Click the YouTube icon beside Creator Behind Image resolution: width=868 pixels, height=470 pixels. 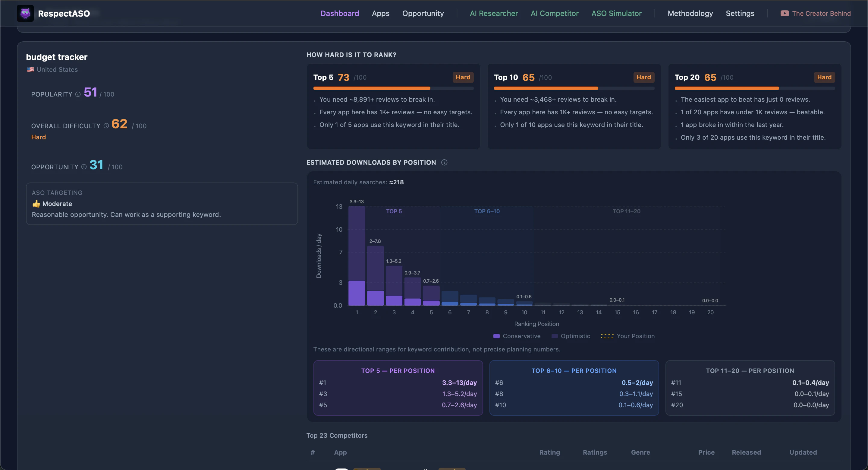785,14
